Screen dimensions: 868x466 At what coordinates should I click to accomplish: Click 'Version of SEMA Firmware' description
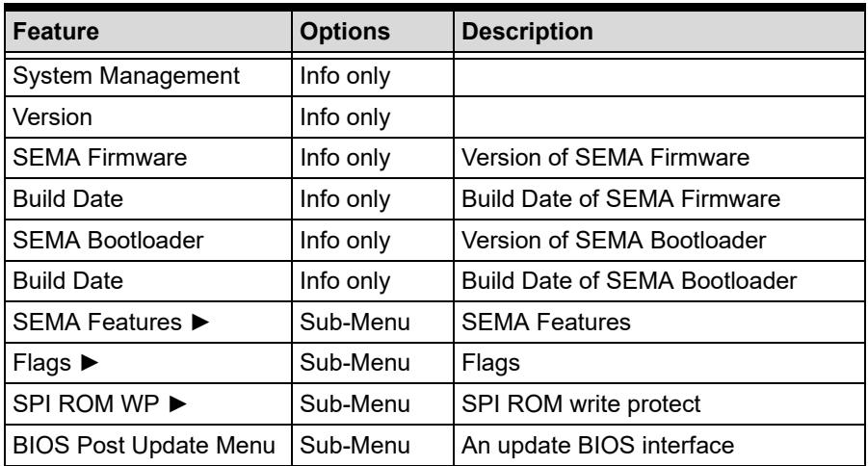[x=606, y=158]
